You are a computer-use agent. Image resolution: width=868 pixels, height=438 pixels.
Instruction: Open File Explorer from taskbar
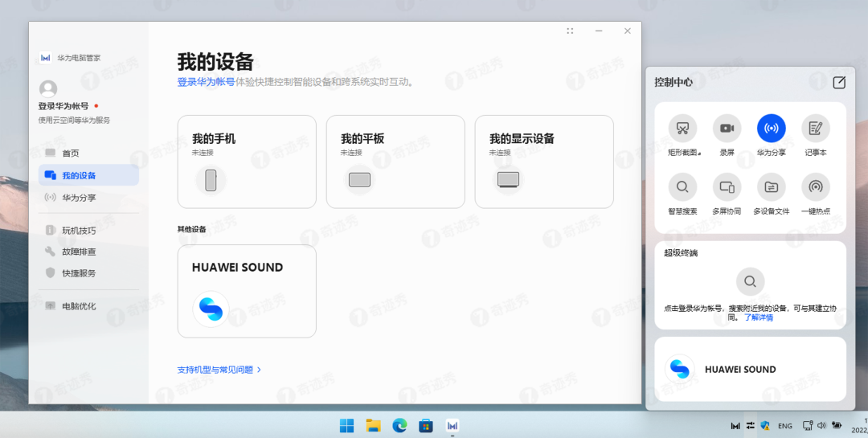[x=373, y=425]
